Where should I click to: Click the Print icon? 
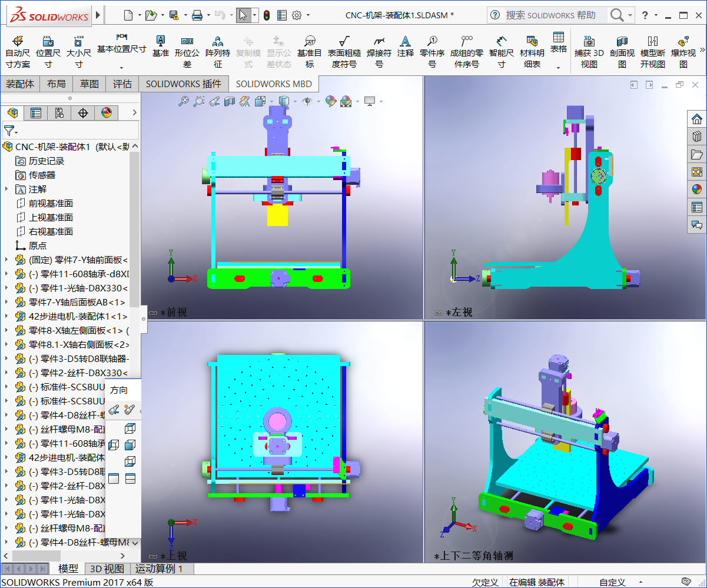click(x=197, y=15)
